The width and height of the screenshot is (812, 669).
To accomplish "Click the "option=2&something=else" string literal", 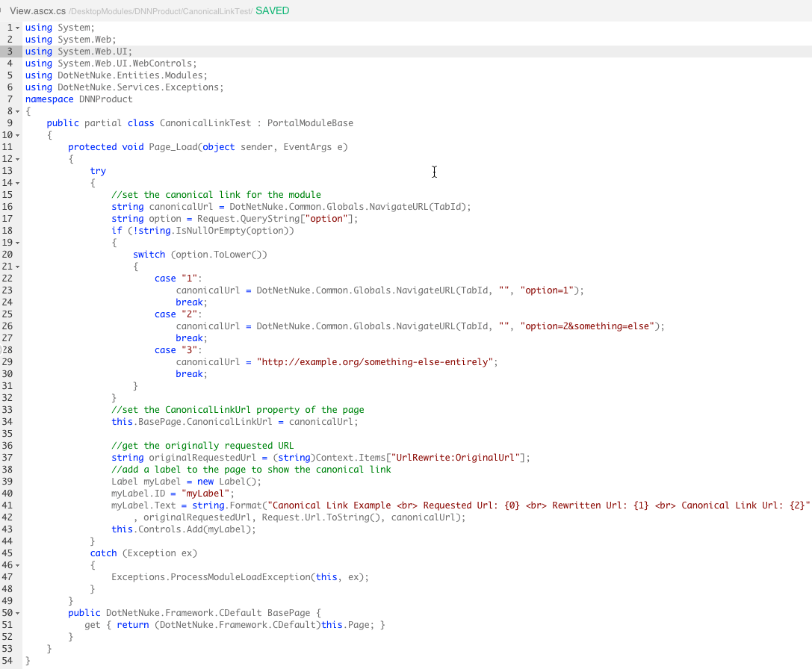I will coord(587,326).
